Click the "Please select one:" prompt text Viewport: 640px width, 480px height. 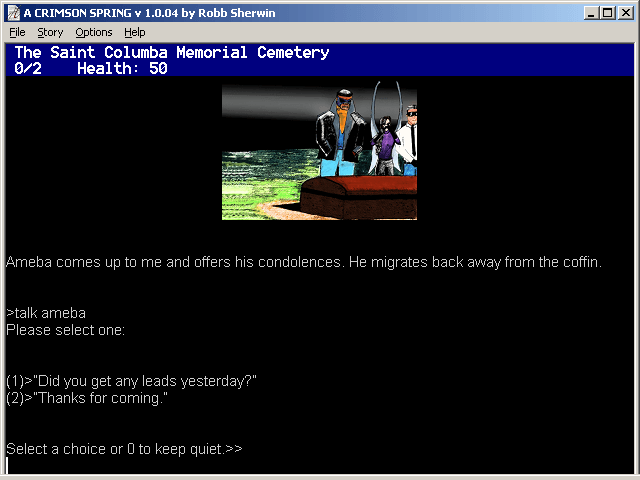click(65, 330)
